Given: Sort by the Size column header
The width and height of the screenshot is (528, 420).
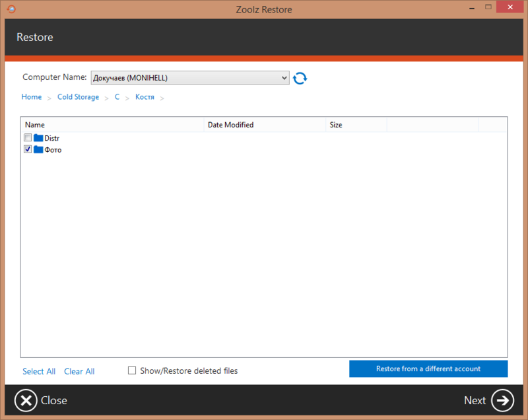Looking at the screenshot, I should tap(356, 125).
